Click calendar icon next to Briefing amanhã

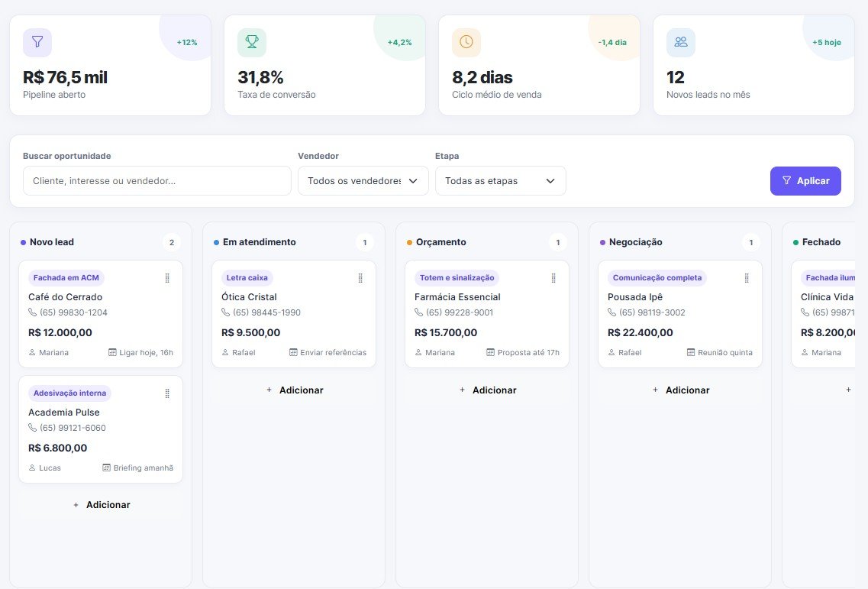click(x=106, y=468)
